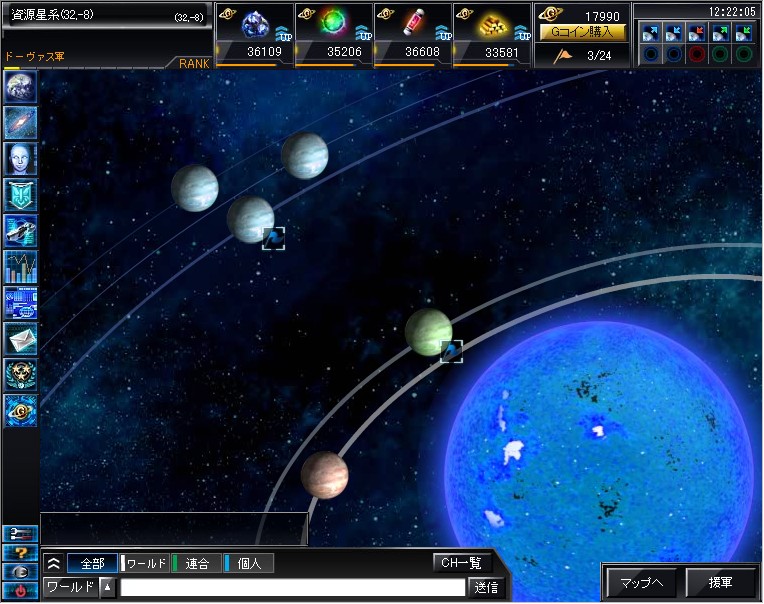Open the bar chart statistics icon
Viewport: 764px width, 604px height.
click(20, 267)
